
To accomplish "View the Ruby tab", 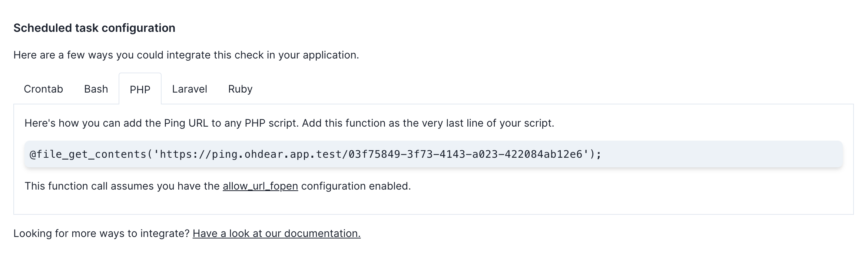I will point(240,89).
